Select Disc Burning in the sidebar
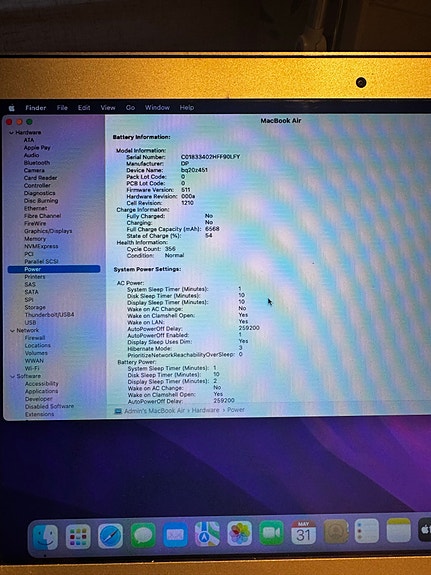The height and width of the screenshot is (575, 431). 41,201
